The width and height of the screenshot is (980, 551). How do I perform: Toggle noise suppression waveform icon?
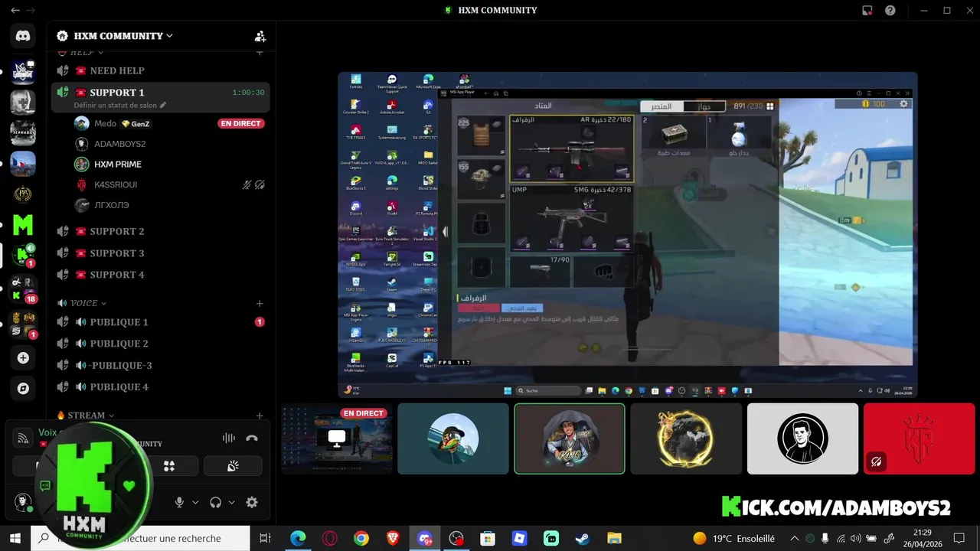pyautogui.click(x=229, y=438)
